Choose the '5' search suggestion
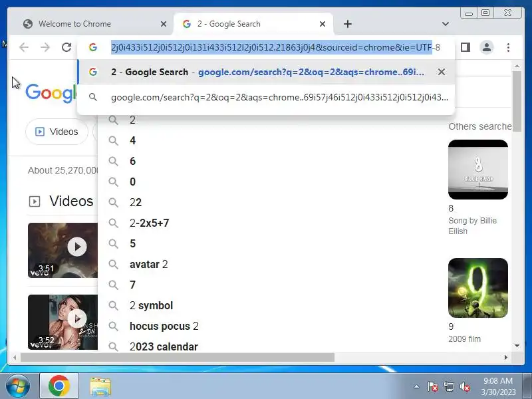The height and width of the screenshot is (399, 532). [132, 243]
